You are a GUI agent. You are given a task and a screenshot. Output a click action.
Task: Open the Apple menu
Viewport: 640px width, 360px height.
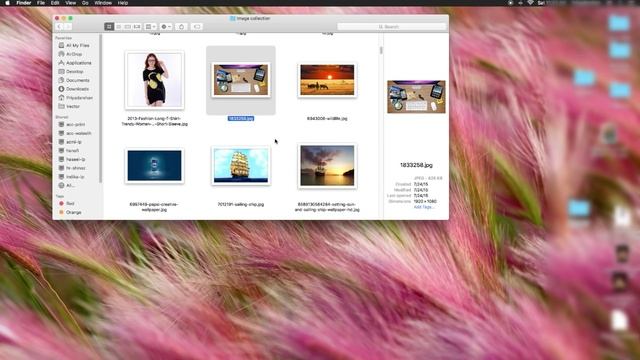tap(7, 2)
